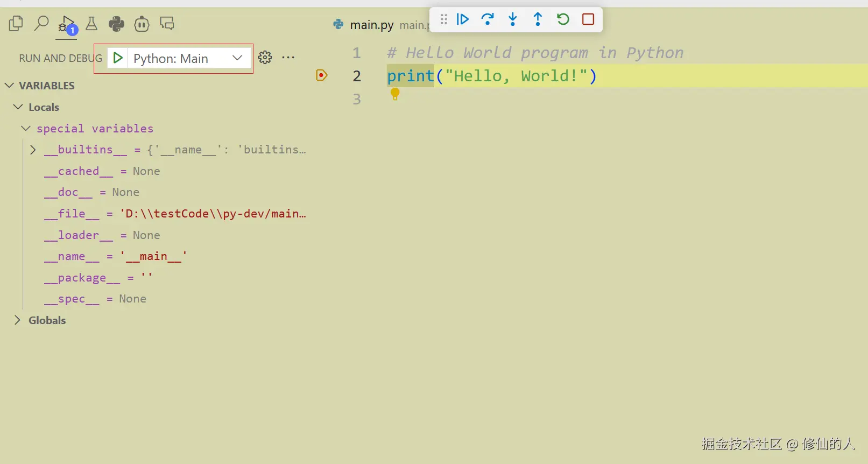
Task: Click line number 3 in gutter
Action: click(x=356, y=99)
